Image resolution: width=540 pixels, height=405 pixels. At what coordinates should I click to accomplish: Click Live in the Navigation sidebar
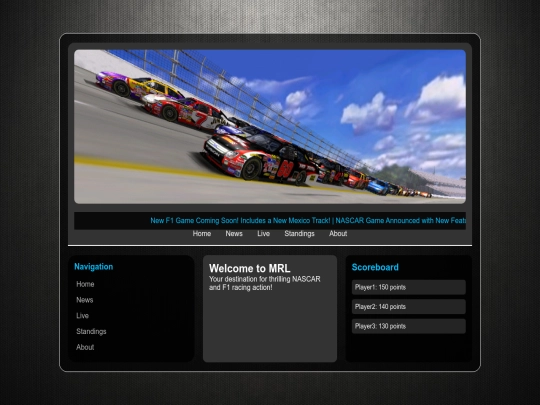click(x=82, y=316)
